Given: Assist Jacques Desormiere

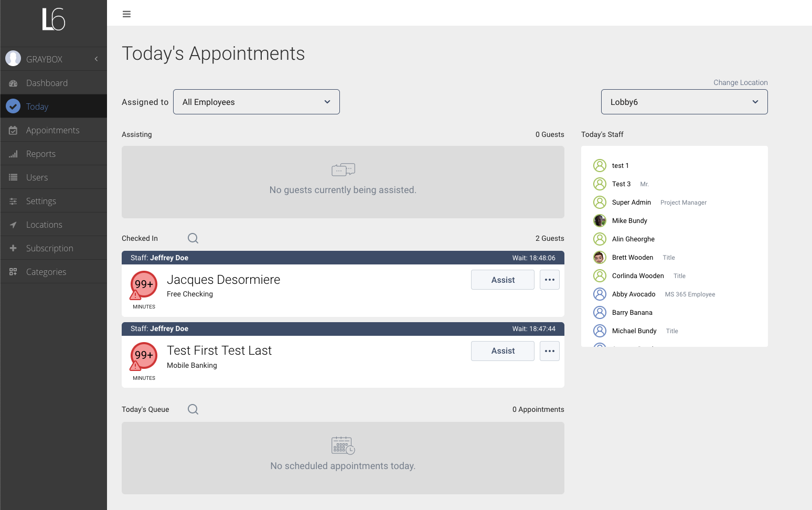Looking at the screenshot, I should 503,280.
